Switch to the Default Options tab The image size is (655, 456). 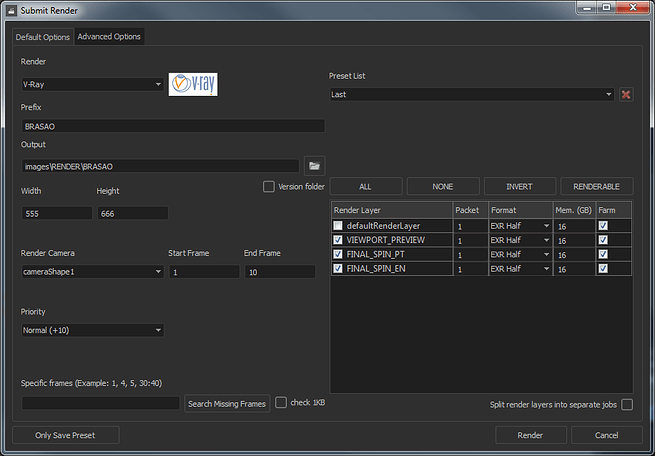pyautogui.click(x=42, y=37)
